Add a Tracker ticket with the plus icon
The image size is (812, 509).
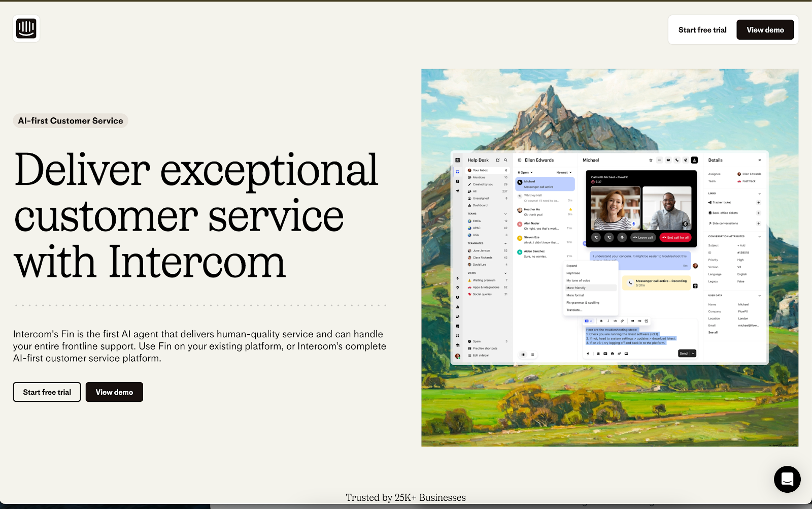pyautogui.click(x=759, y=202)
